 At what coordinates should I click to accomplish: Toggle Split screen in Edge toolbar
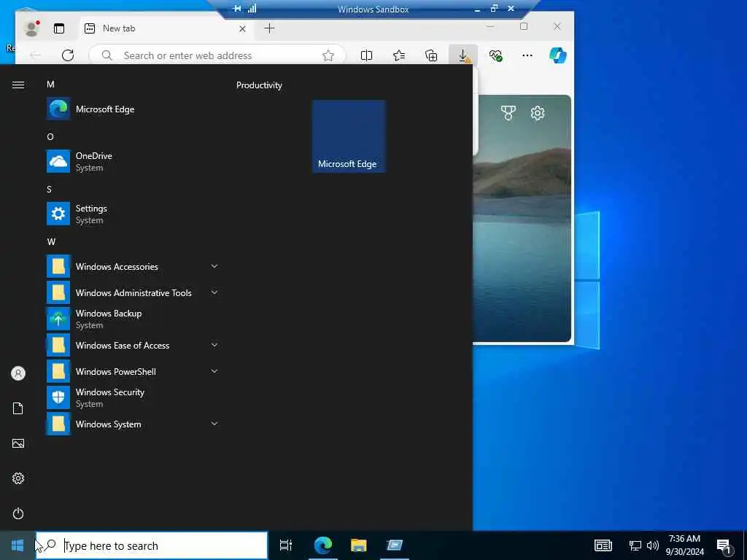point(366,55)
